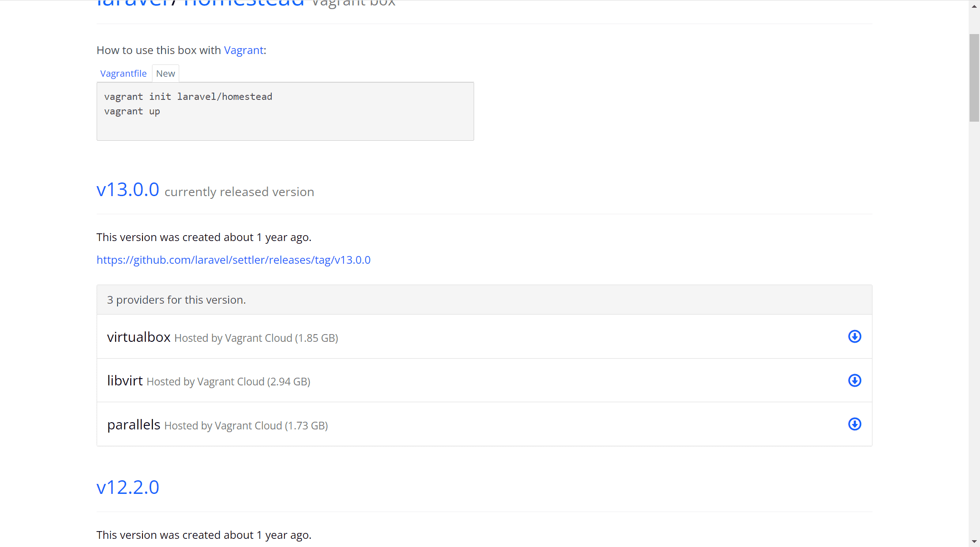
Task: Switch to the Vagrantfile tab
Action: tap(123, 74)
